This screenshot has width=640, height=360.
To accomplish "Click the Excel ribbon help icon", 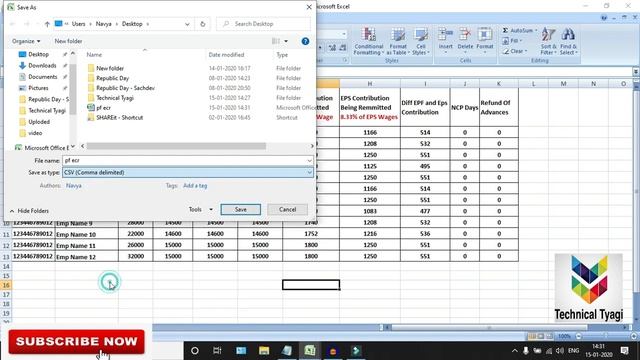I will click(604, 18).
